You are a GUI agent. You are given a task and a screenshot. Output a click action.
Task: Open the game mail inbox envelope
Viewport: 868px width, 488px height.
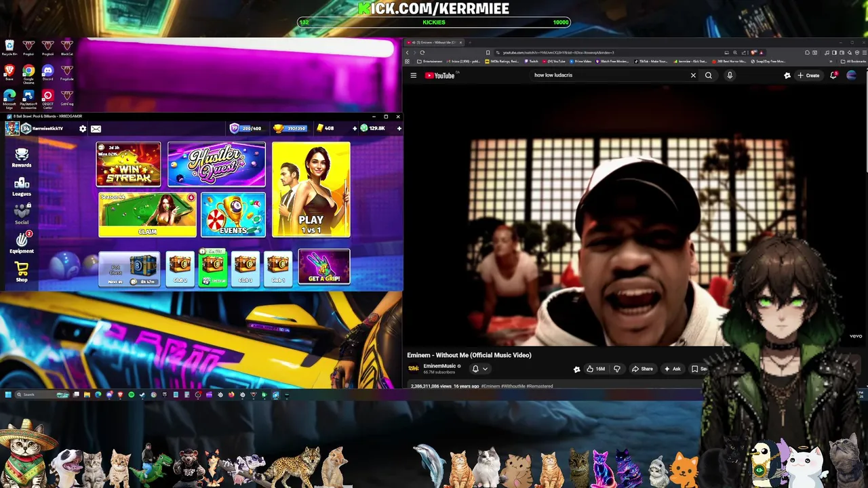point(96,128)
